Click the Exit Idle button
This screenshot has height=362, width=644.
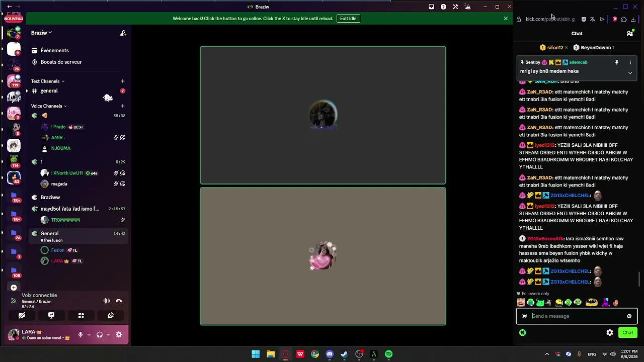click(x=348, y=19)
